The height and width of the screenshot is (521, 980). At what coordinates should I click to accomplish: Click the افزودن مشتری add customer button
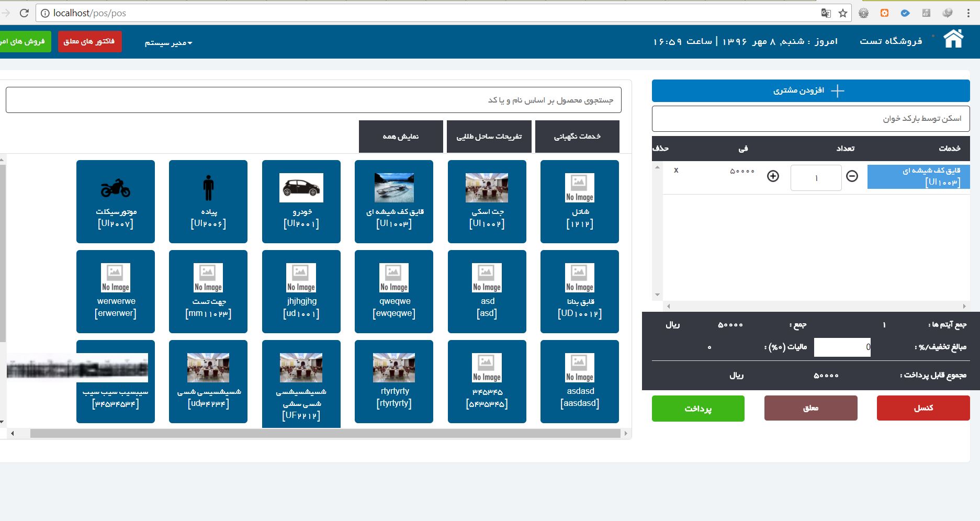[810, 90]
